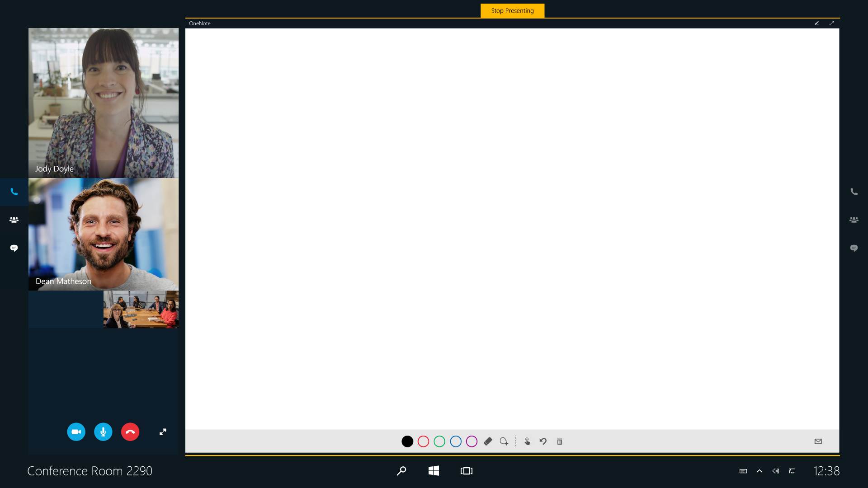Select Dean Matheson's video tile
Screen dimensions: 868x488
coord(104,234)
